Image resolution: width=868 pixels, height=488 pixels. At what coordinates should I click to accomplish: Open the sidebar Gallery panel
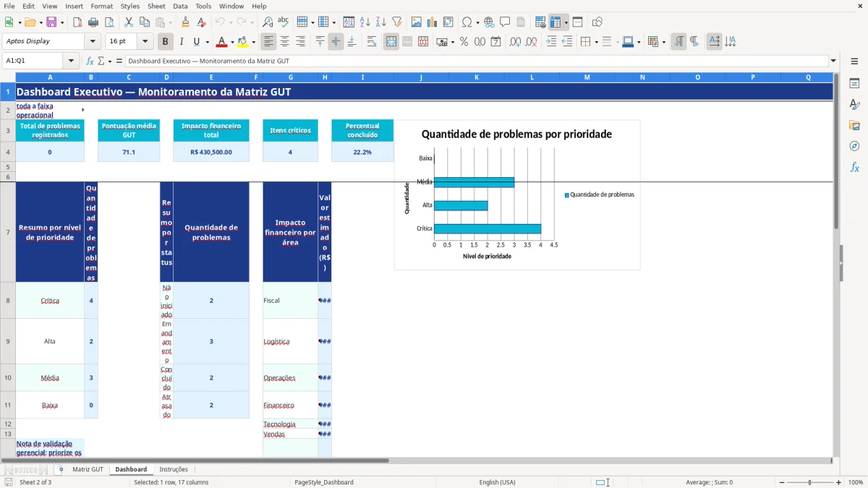pyautogui.click(x=854, y=125)
